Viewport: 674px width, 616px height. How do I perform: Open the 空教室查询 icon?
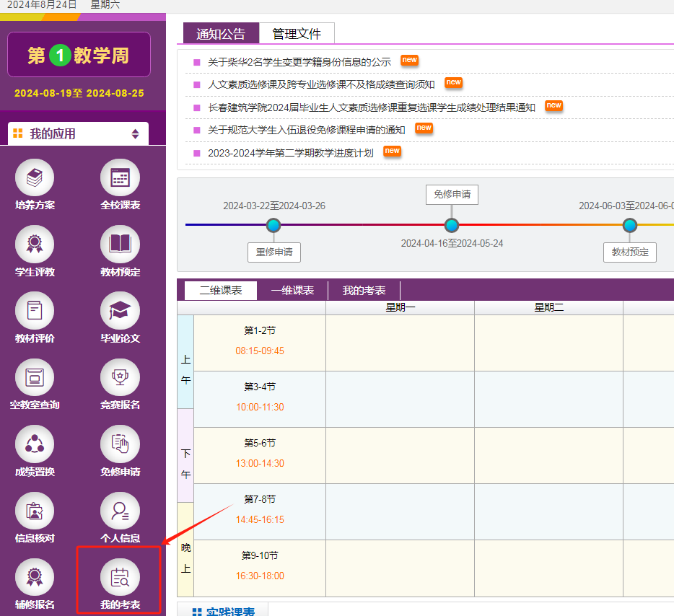[x=35, y=377]
